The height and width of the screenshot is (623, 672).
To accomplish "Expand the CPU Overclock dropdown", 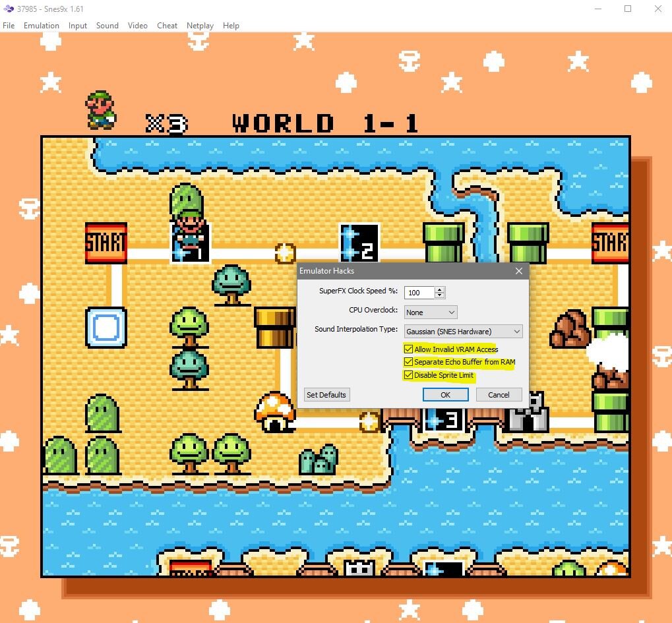I will 431,312.
